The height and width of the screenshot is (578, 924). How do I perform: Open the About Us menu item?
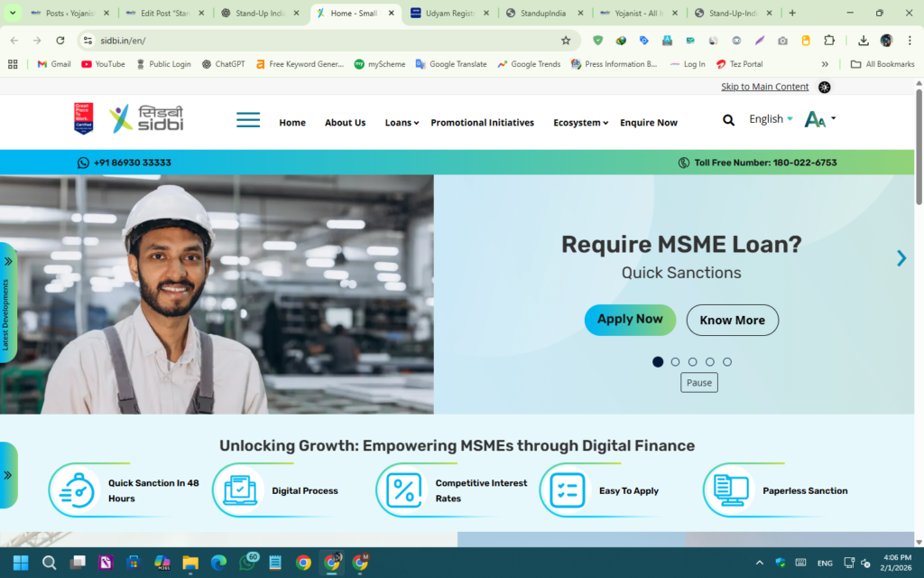pyautogui.click(x=345, y=123)
